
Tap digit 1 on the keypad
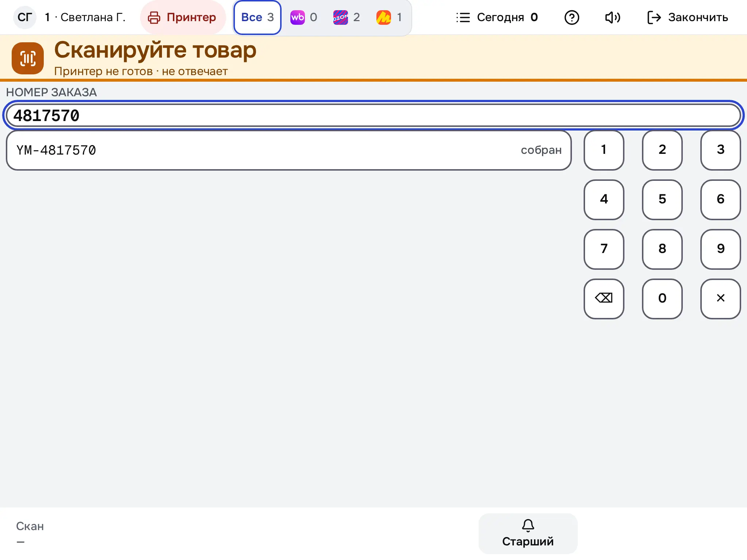[604, 150]
